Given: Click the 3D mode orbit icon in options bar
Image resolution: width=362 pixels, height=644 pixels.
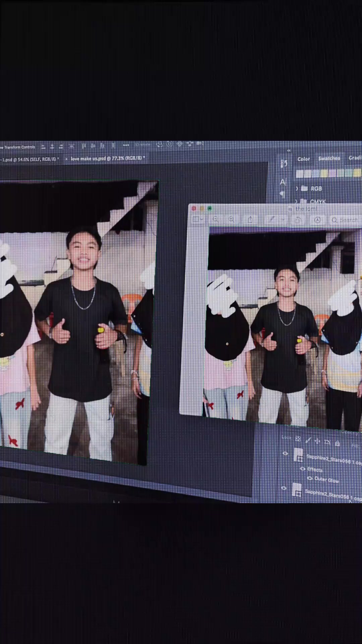Looking at the screenshot, I should coord(160,145).
